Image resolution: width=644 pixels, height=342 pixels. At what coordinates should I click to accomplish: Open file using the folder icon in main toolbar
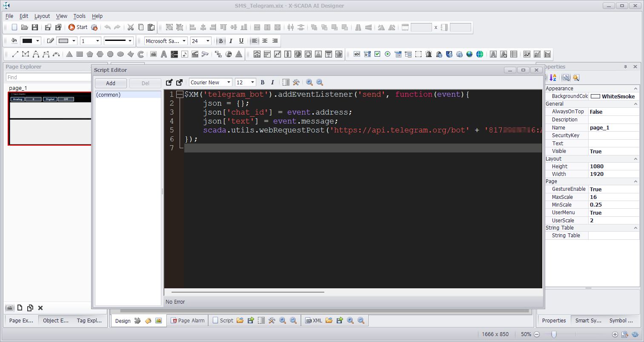click(25, 27)
